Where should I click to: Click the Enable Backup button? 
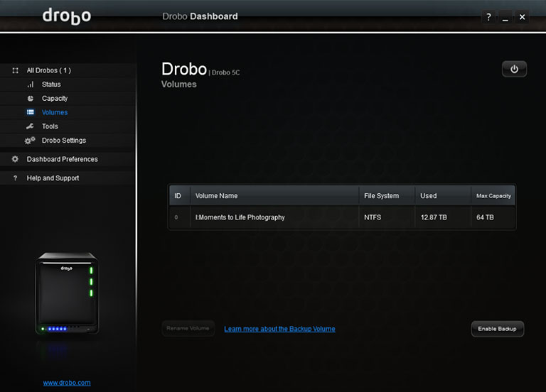pos(497,329)
